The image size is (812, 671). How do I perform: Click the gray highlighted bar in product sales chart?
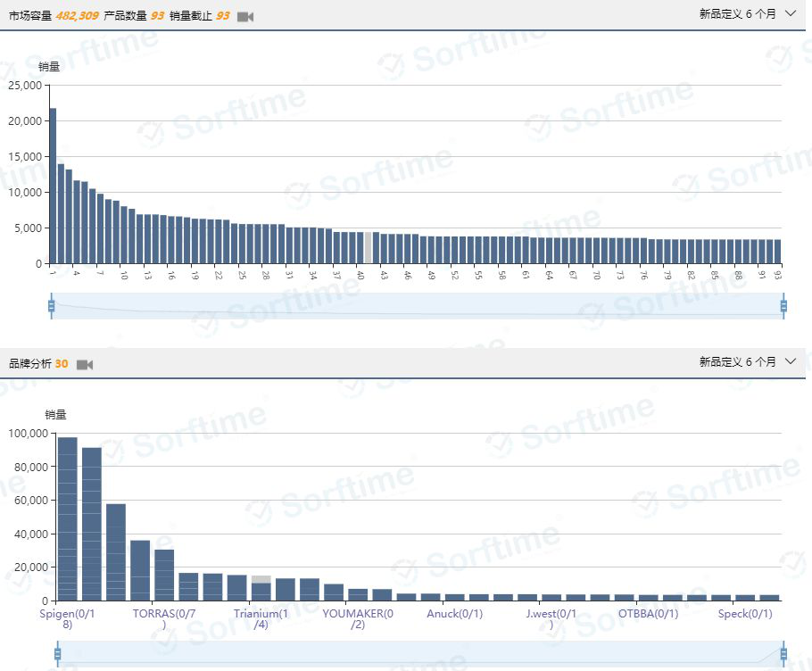368,247
